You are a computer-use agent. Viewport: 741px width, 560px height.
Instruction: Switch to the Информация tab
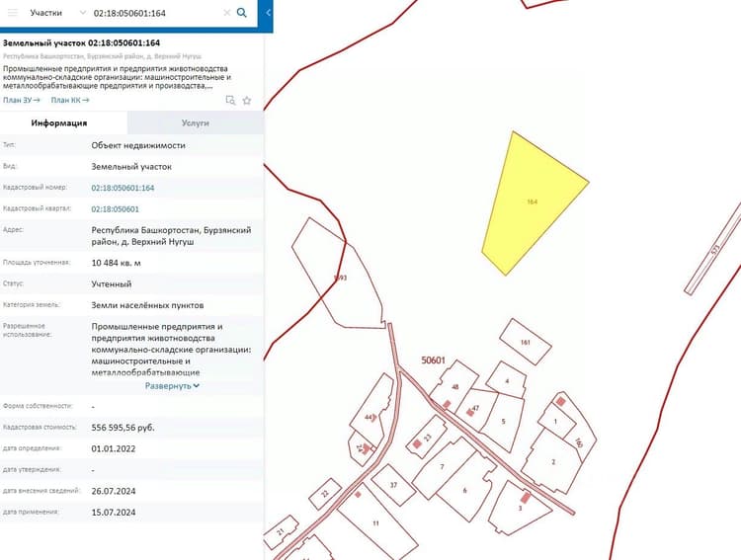coord(59,122)
